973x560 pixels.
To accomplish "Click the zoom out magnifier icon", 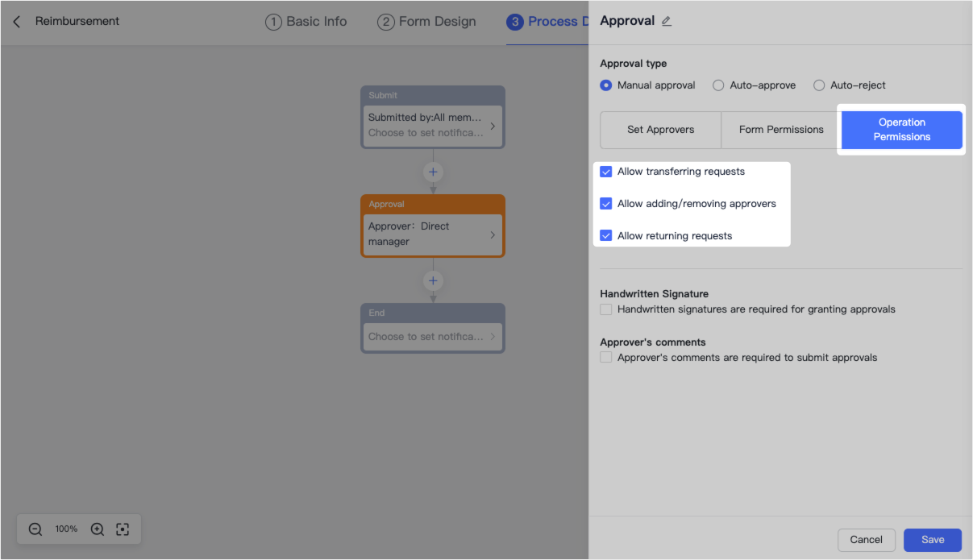I will tap(35, 529).
